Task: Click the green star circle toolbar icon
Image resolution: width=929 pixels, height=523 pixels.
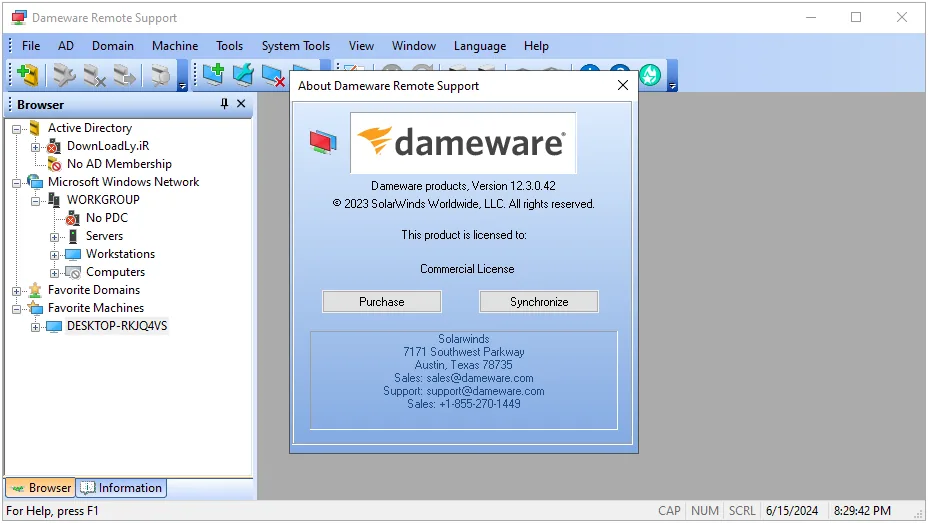Action: [x=650, y=75]
